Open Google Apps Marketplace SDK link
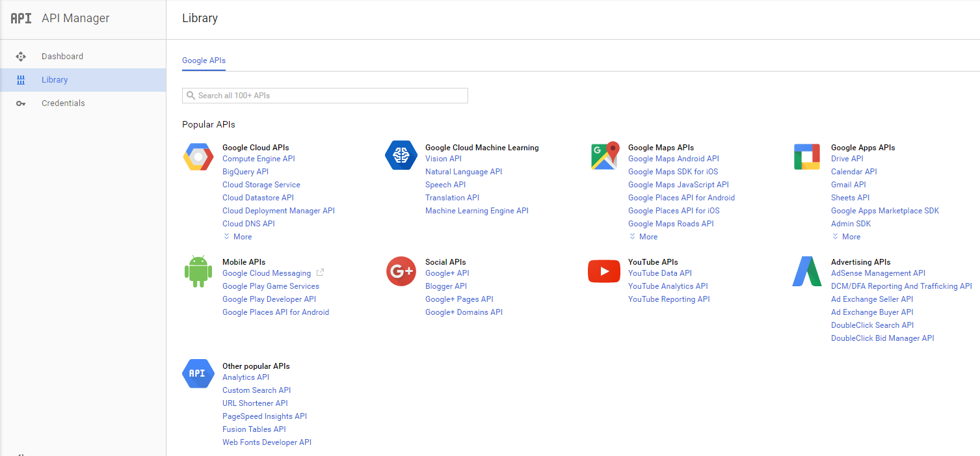Viewport: 980px width, 456px height. [x=885, y=211]
